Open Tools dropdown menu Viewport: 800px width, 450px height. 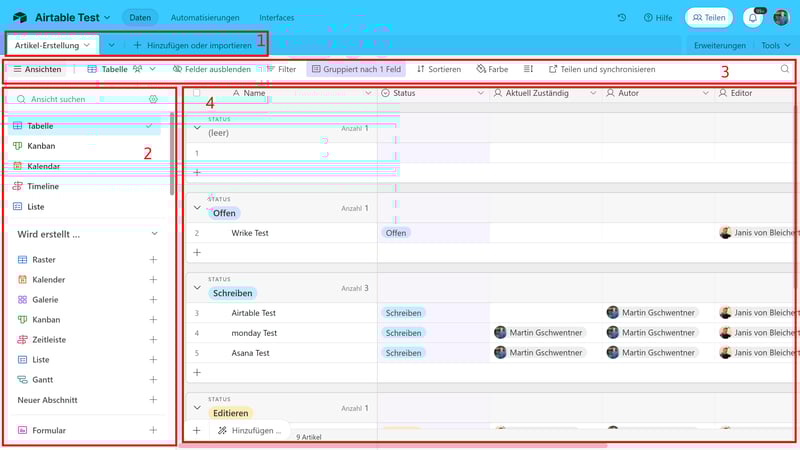776,45
